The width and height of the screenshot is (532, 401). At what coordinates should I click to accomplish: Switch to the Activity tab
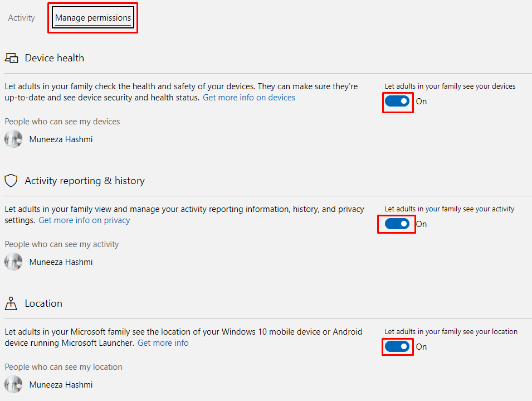pos(21,18)
